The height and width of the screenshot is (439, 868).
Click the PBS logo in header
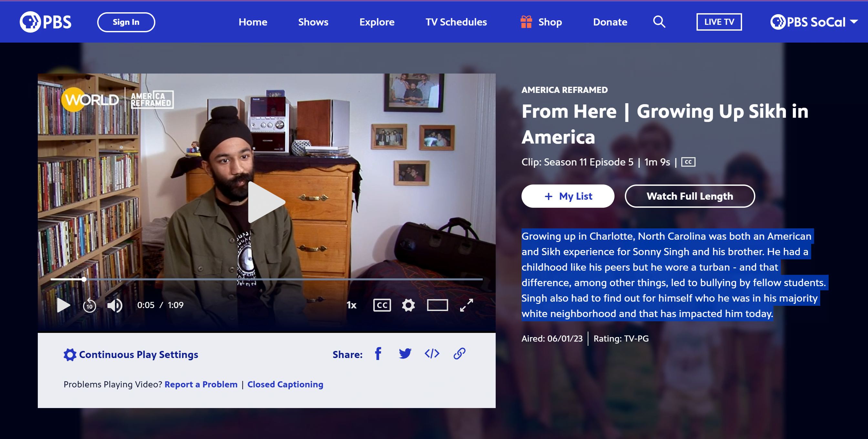pos(46,22)
